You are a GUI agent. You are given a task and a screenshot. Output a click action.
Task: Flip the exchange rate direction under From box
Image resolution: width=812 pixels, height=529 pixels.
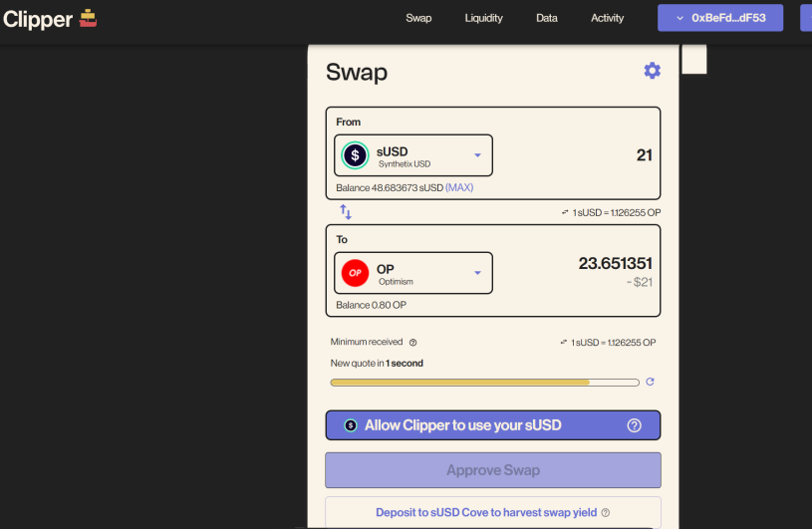point(565,213)
